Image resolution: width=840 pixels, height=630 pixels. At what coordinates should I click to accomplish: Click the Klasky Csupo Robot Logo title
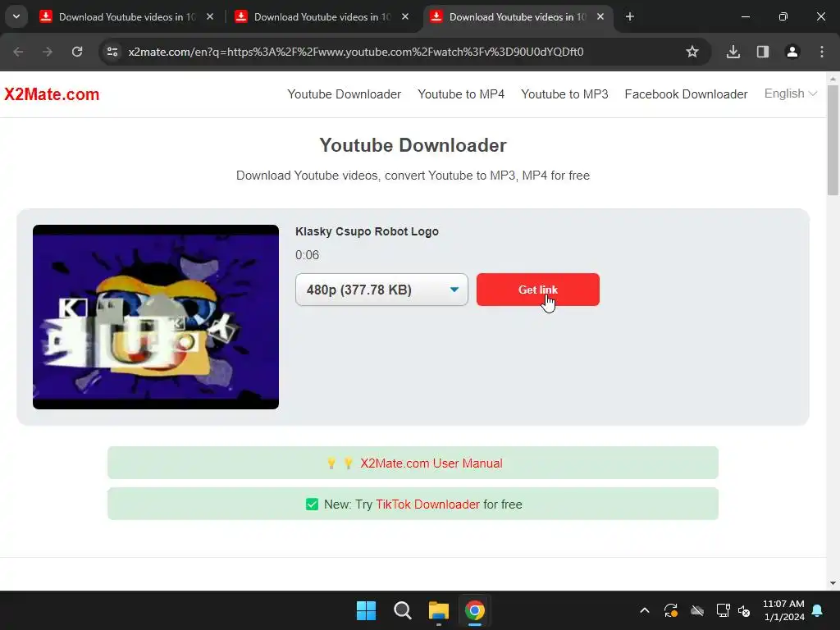[x=367, y=231]
